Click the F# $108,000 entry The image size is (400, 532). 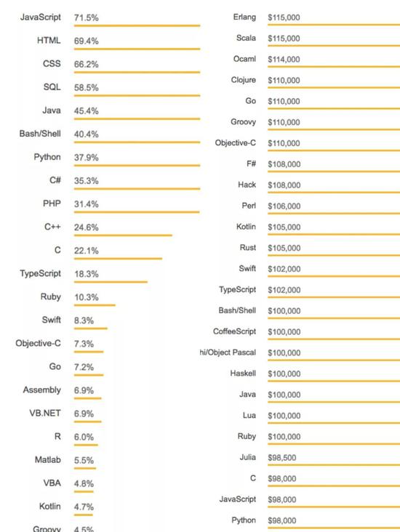click(323, 166)
